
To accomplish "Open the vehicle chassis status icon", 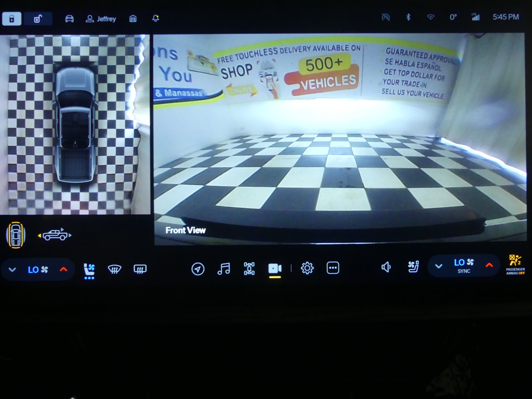I will point(249,269).
